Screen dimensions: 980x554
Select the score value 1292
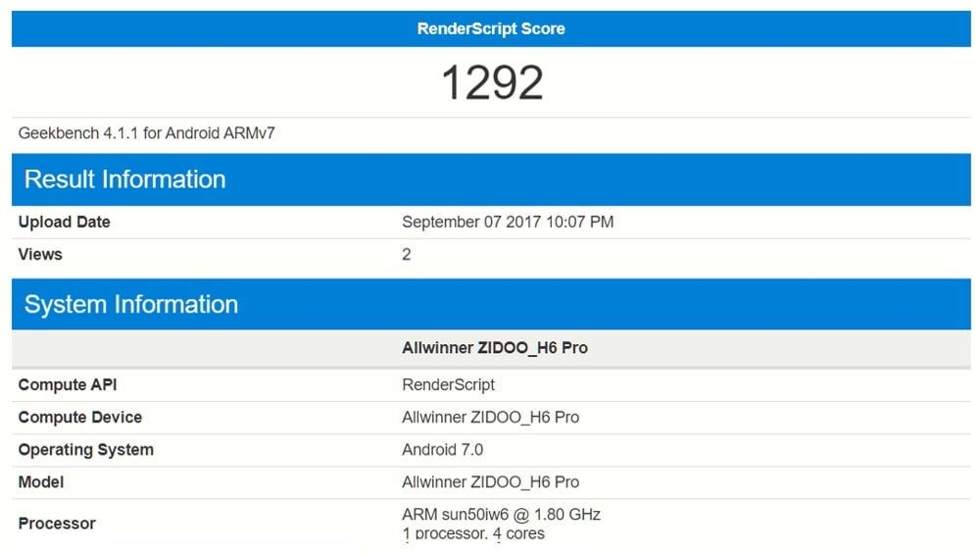[x=492, y=82]
